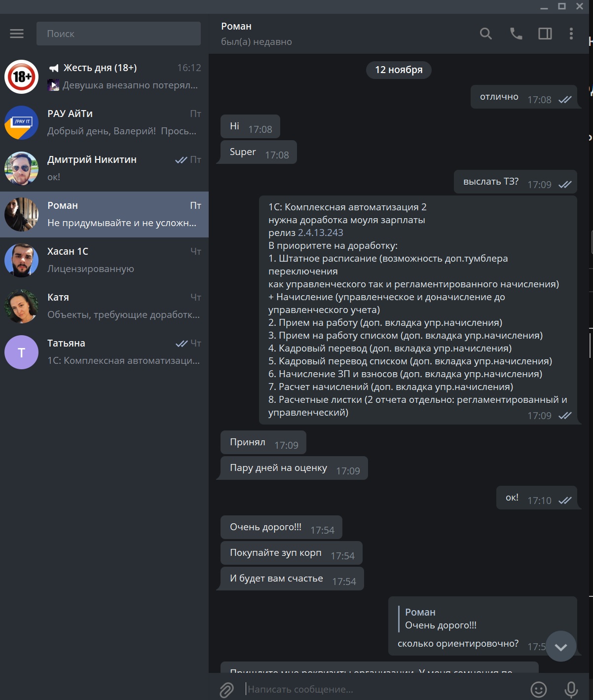Select the Дмитрий Никитин conversation
The height and width of the screenshot is (700, 593).
coord(104,168)
